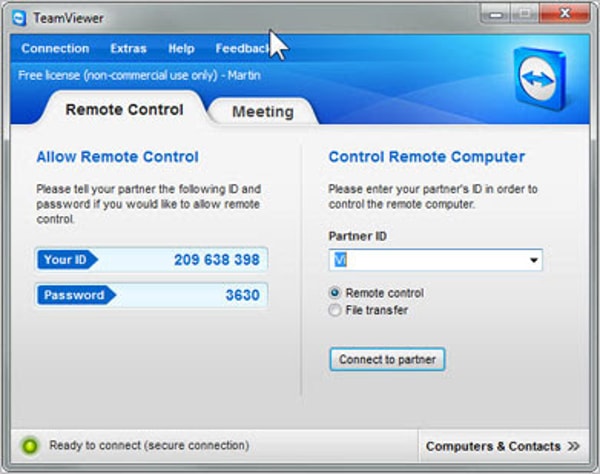Click the Control Remote Computer heading

427,157
